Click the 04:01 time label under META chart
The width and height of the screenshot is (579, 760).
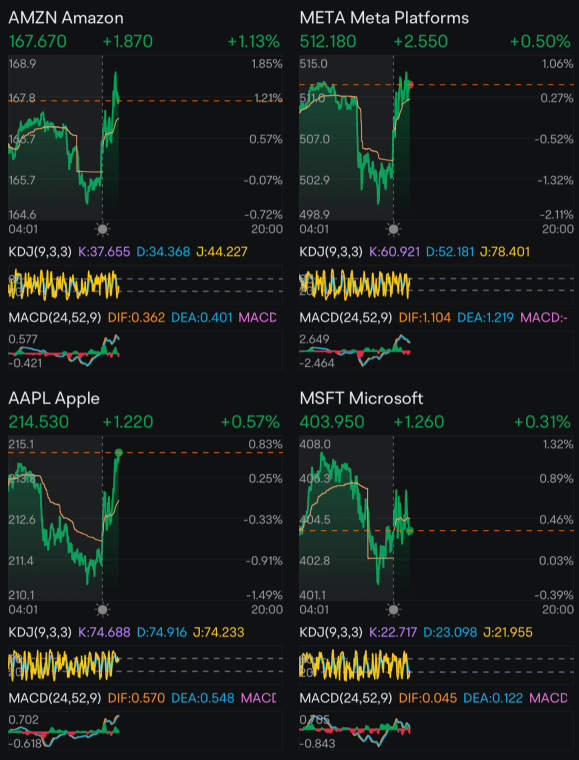(313, 229)
